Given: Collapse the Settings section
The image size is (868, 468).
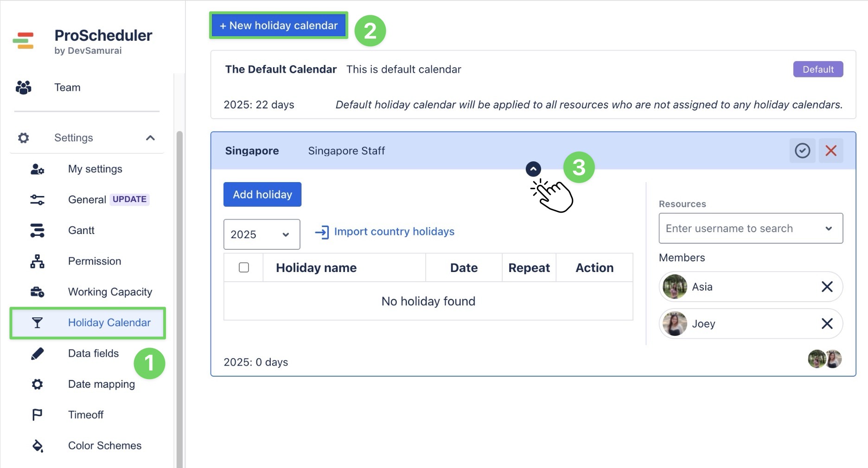Looking at the screenshot, I should coord(149,137).
